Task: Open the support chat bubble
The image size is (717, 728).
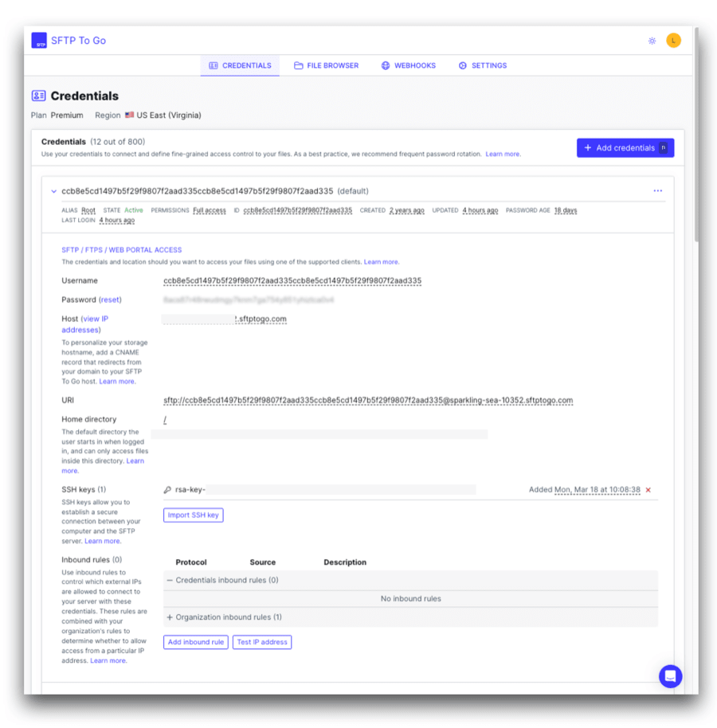Action: click(670, 675)
